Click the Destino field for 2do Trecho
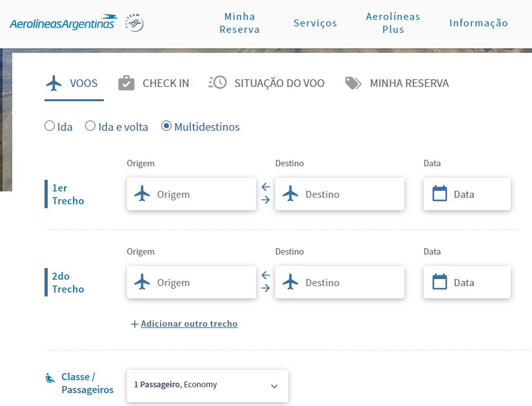The height and width of the screenshot is (406, 532). coord(340,282)
